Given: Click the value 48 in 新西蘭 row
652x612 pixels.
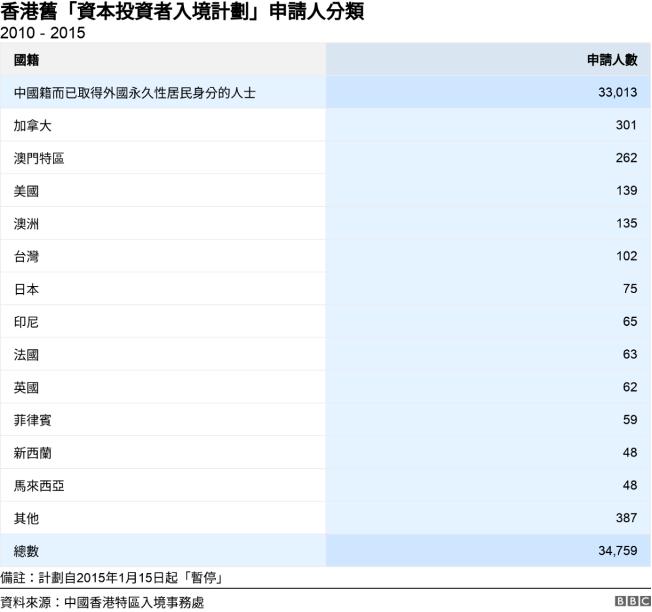Looking at the screenshot, I should 630,452.
